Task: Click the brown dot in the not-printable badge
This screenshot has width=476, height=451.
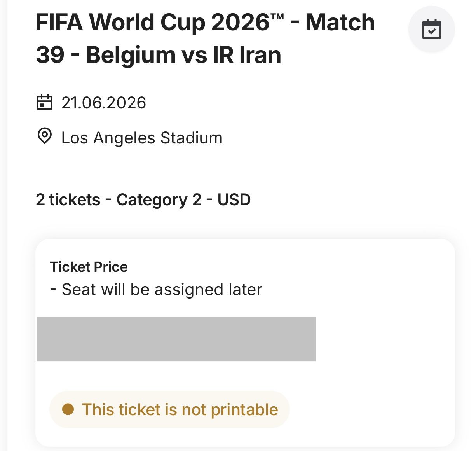Action: pos(68,409)
